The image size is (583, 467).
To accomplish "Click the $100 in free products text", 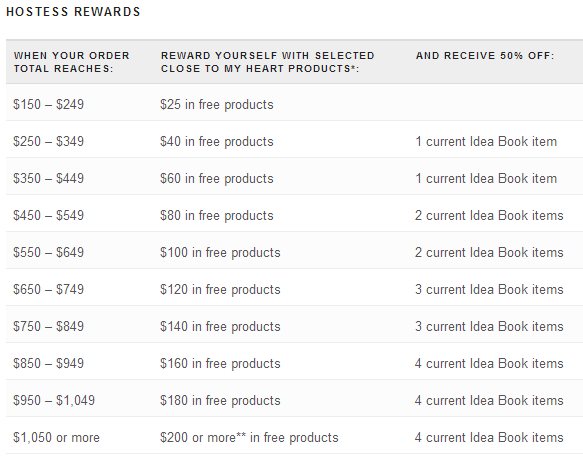I will (220, 252).
